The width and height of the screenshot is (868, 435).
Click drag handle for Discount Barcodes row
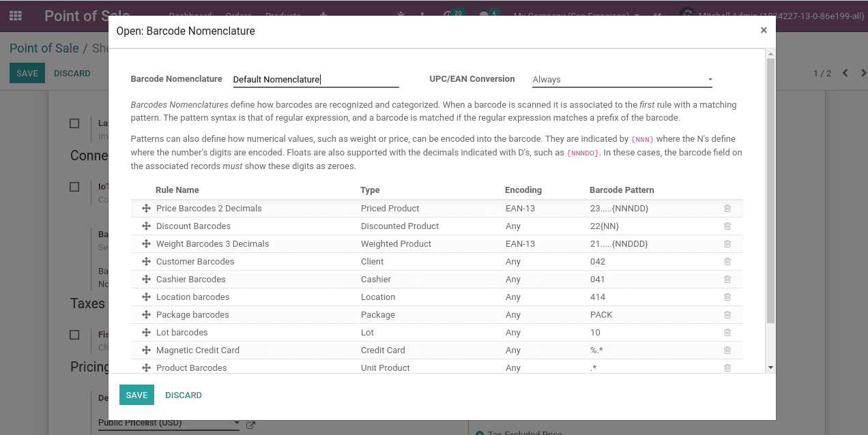[146, 226]
